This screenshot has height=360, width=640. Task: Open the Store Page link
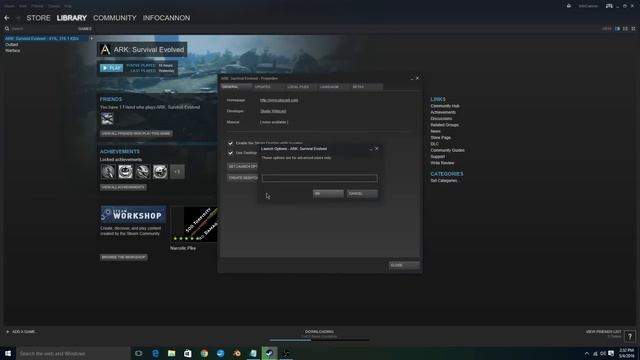(x=441, y=138)
